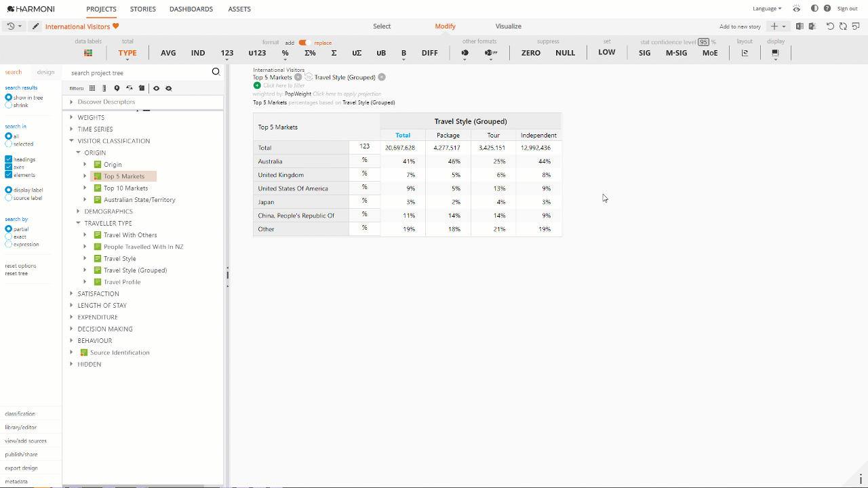Click the SIG significance button
The image size is (868, 488).
(x=644, y=53)
